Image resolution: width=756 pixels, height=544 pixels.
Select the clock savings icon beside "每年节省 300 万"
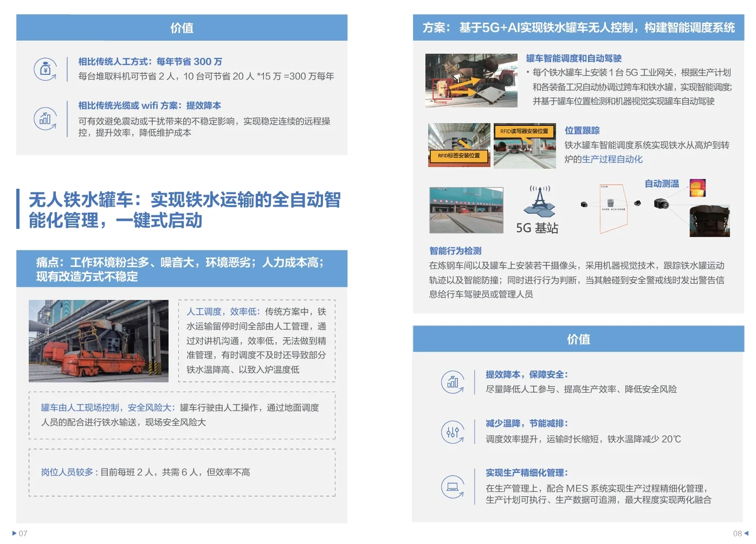45,69
